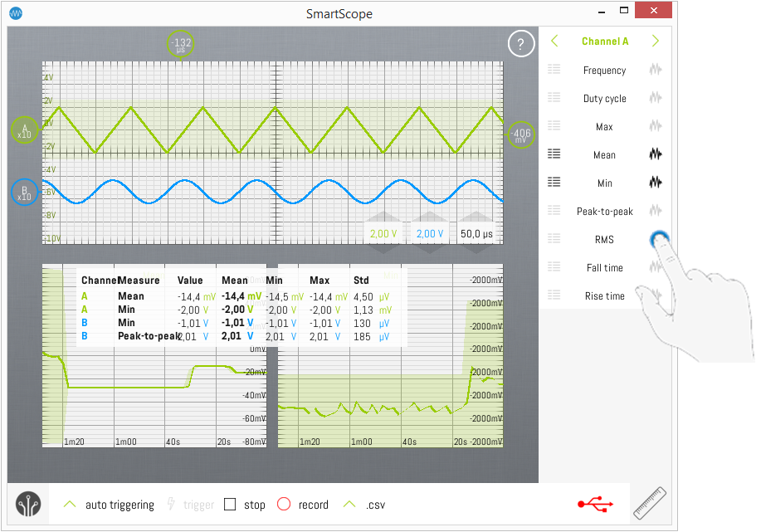
Task: Toggle the Frequency graph waveform icon
Action: point(656,71)
